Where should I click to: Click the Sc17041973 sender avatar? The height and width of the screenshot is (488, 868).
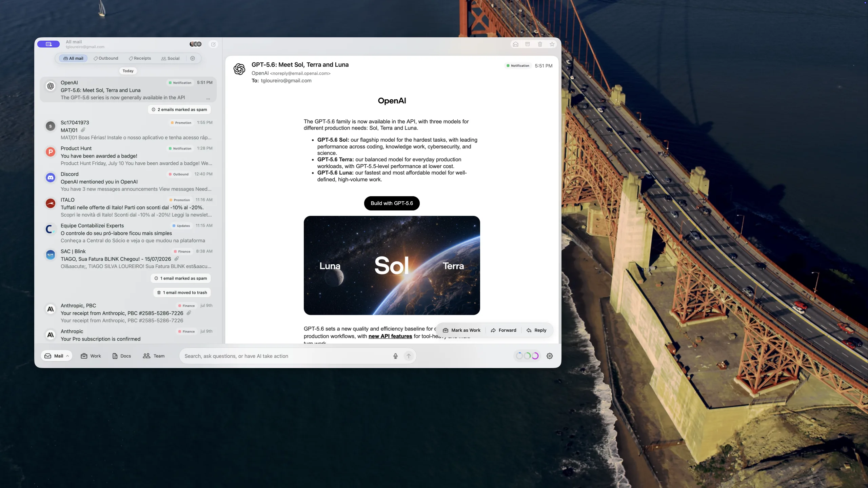tap(51, 126)
